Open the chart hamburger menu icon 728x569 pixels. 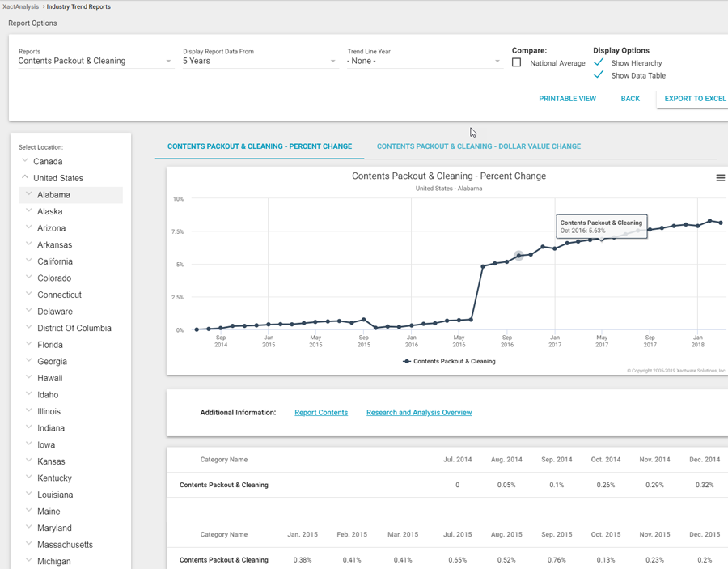pyautogui.click(x=720, y=178)
